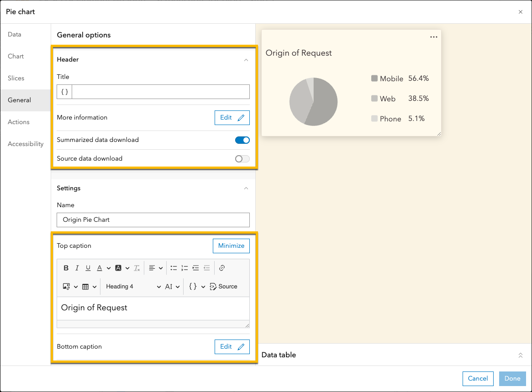Viewport: 532px width, 392px height.
Task: Enable Source data download
Action: (242, 158)
